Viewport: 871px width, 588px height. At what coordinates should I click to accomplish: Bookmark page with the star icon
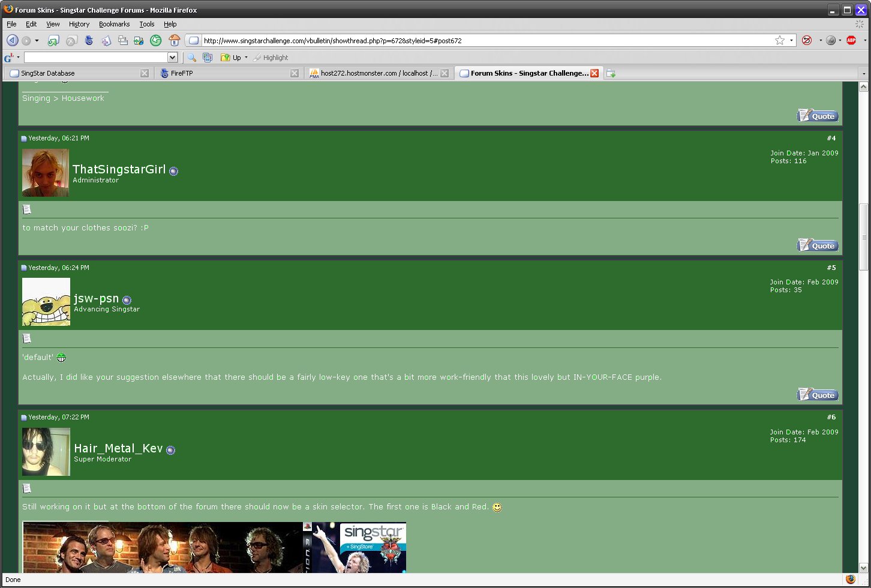(x=779, y=41)
